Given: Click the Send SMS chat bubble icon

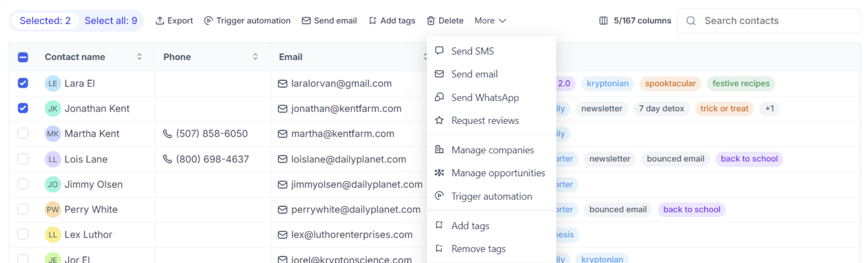Looking at the screenshot, I should pyautogui.click(x=439, y=51).
